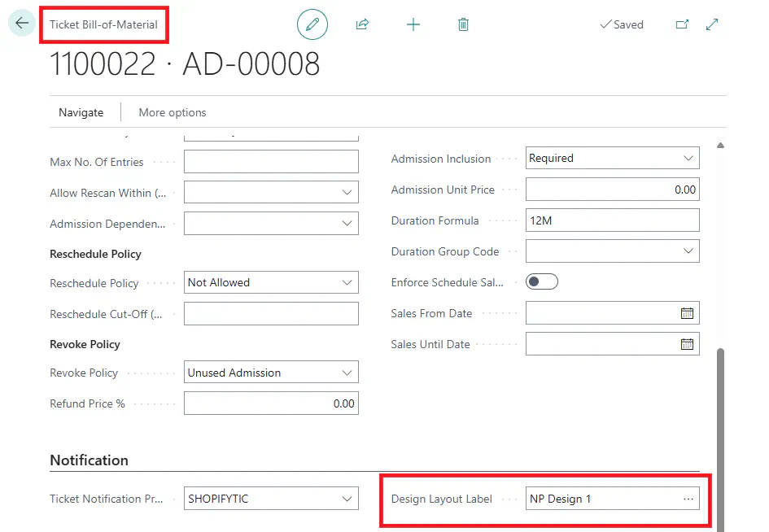Click the trash delete icon
Image resolution: width=769 pixels, height=532 pixels.
463,24
